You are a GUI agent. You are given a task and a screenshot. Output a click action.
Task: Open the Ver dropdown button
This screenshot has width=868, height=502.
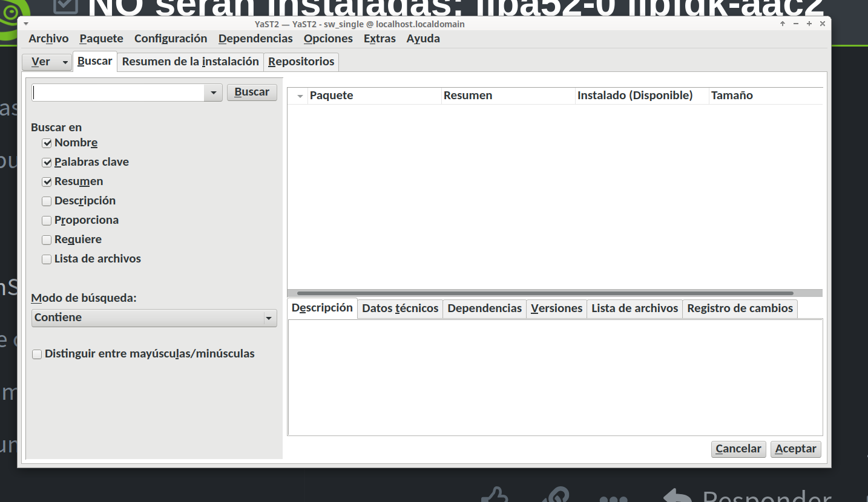click(x=47, y=62)
